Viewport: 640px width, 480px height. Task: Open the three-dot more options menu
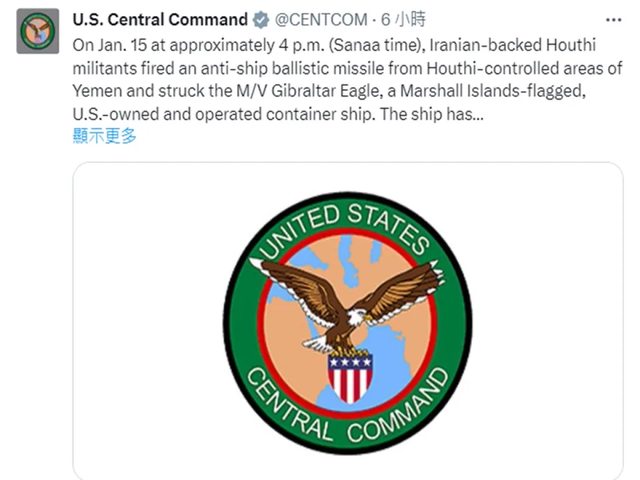point(613,20)
